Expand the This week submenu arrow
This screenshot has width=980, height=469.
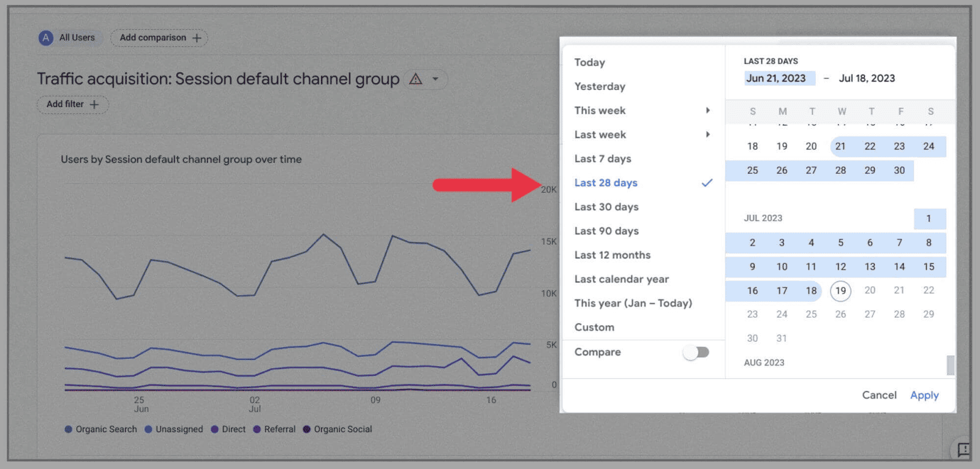[x=707, y=111]
